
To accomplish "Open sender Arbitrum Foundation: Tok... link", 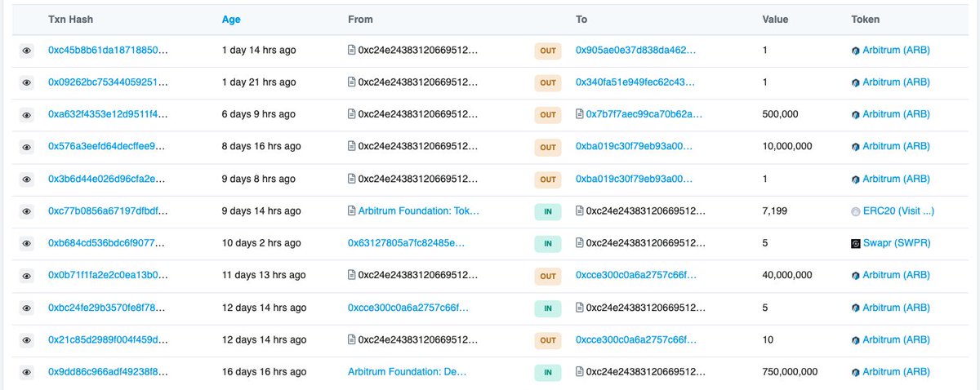I will (419, 211).
